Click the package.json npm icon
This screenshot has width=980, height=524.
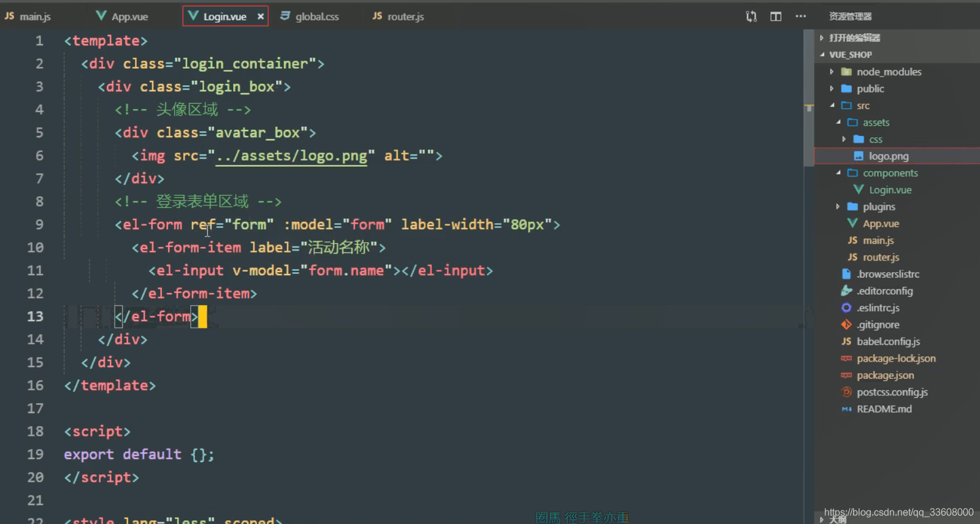pyautogui.click(x=846, y=375)
